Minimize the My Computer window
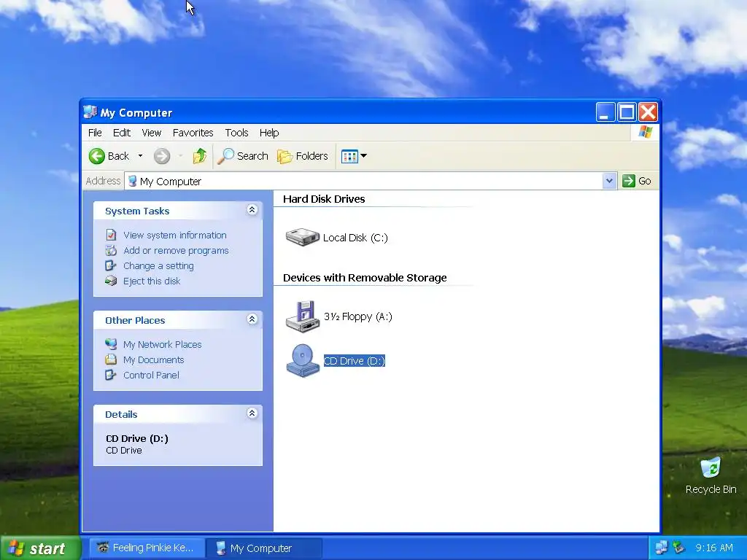This screenshot has width=747, height=560. 605,112
